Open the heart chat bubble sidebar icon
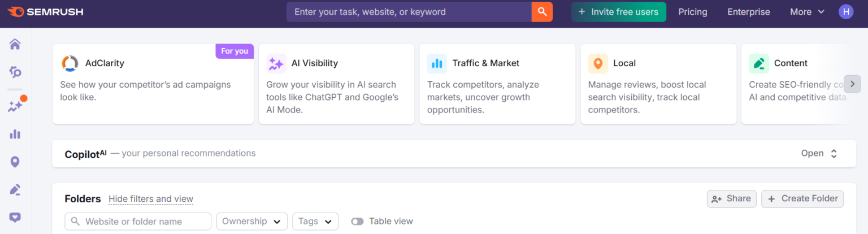 pyautogui.click(x=15, y=218)
